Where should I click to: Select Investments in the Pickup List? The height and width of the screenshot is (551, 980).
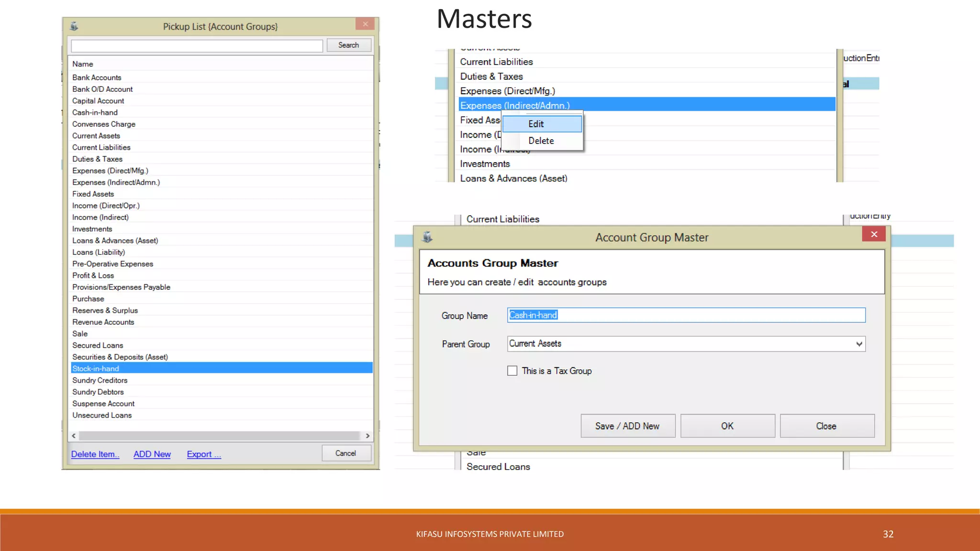pos(222,229)
